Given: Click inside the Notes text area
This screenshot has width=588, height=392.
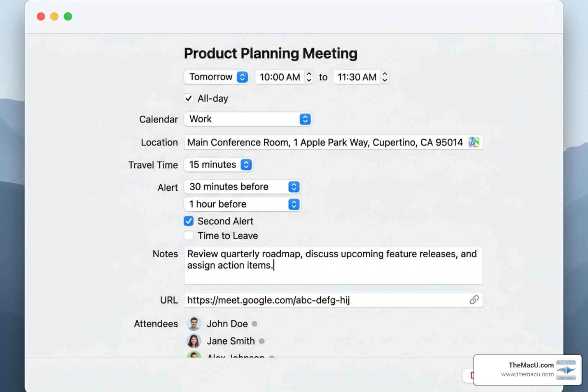Looking at the screenshot, I should tap(333, 265).
